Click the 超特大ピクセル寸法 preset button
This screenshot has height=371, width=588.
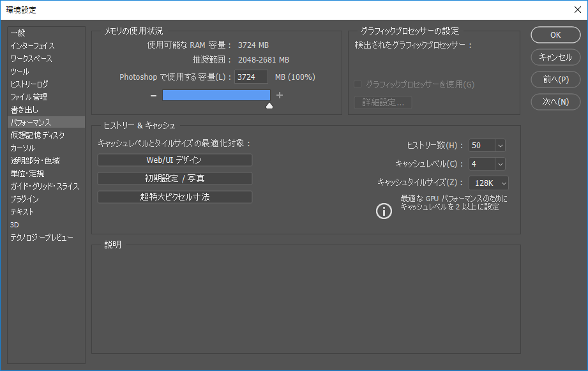pyautogui.click(x=175, y=197)
